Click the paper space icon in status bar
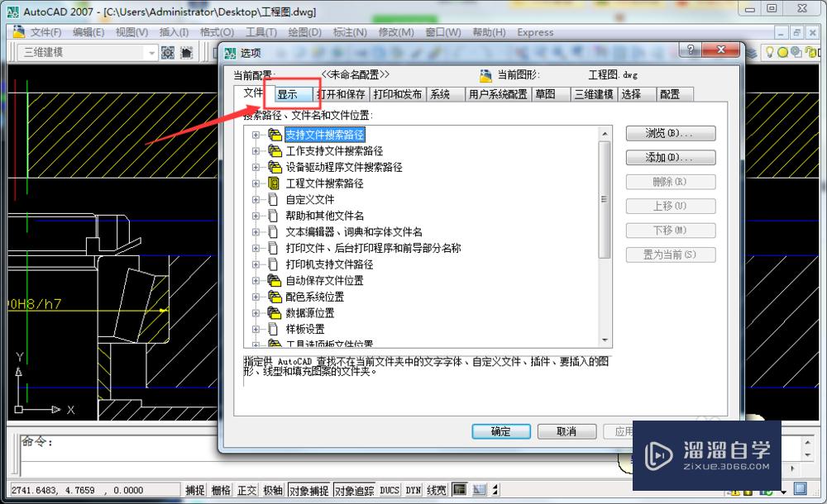The height and width of the screenshot is (504, 827). [479, 490]
